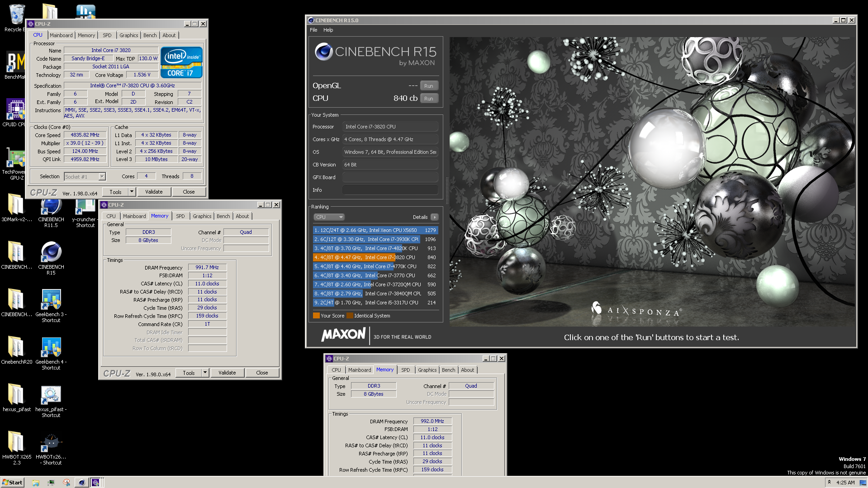The image size is (868, 488).
Task: Switch to SPD tab in bottom CPU-Z window
Action: coord(406,370)
